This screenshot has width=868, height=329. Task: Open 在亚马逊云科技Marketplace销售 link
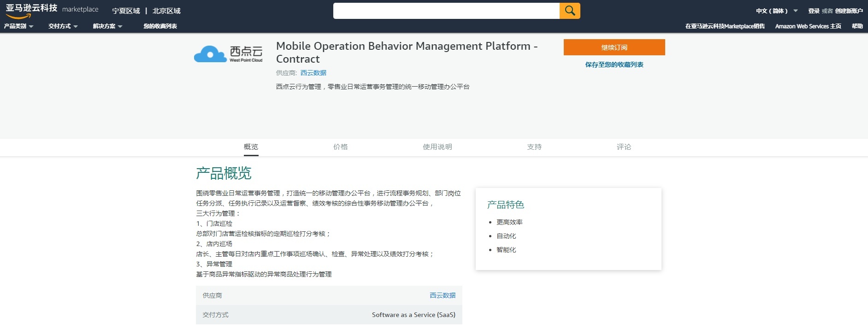click(x=725, y=26)
